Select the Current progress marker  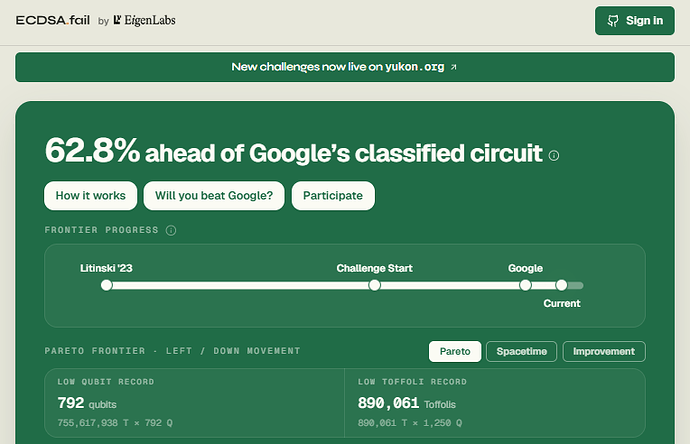coord(562,285)
